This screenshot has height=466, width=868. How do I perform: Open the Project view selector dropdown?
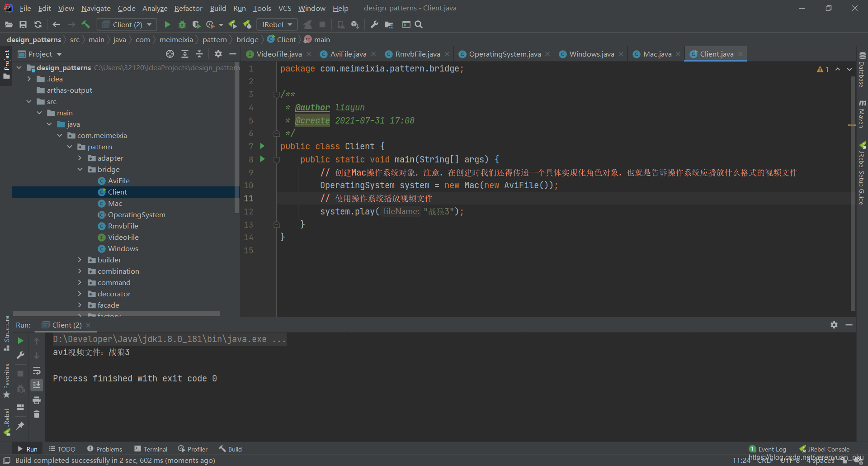click(40, 54)
